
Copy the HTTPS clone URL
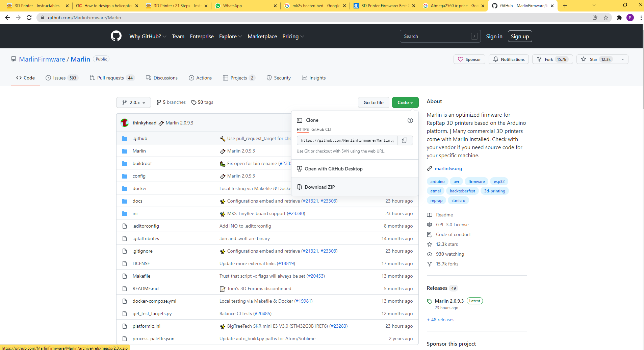405,140
